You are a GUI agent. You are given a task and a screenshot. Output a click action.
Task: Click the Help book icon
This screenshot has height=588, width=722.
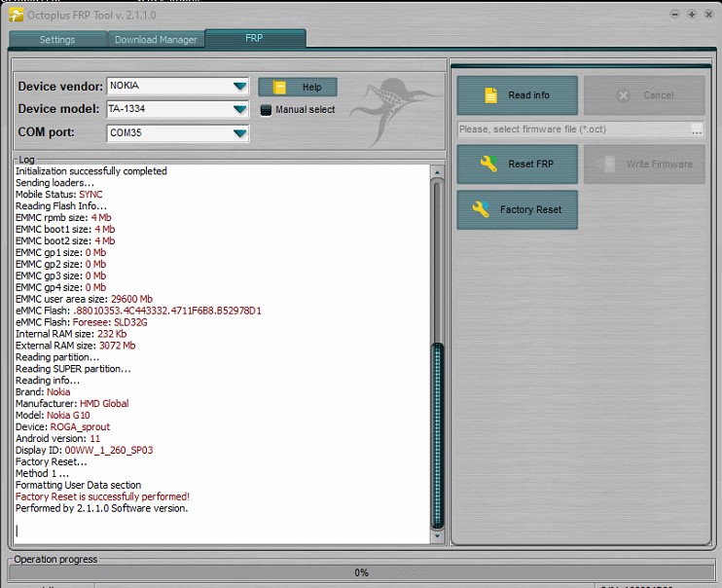coord(279,87)
